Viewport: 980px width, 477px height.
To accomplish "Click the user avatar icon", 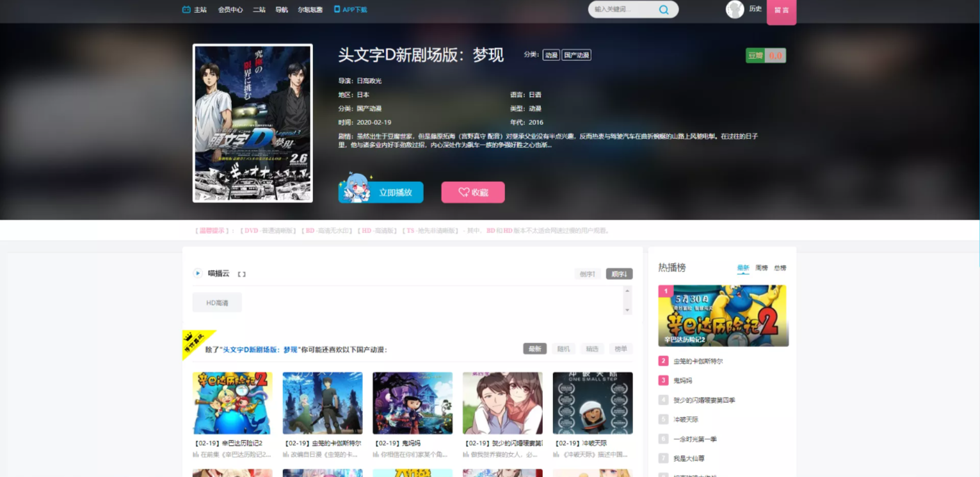I will [734, 9].
